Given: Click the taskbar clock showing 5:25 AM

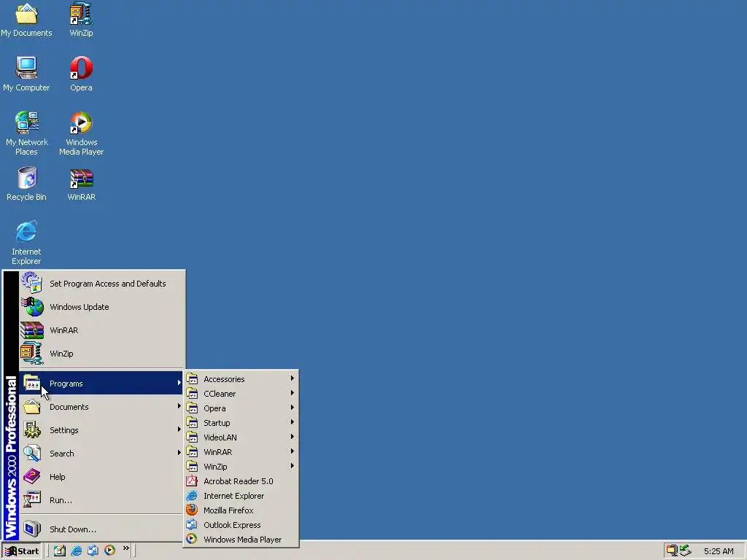Looking at the screenshot, I should pos(719,551).
